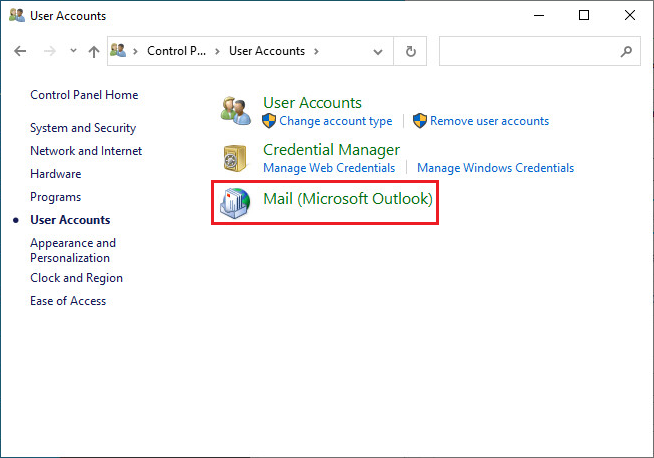The image size is (654, 458).
Task: Click the search magnifier icon
Action: (x=626, y=51)
